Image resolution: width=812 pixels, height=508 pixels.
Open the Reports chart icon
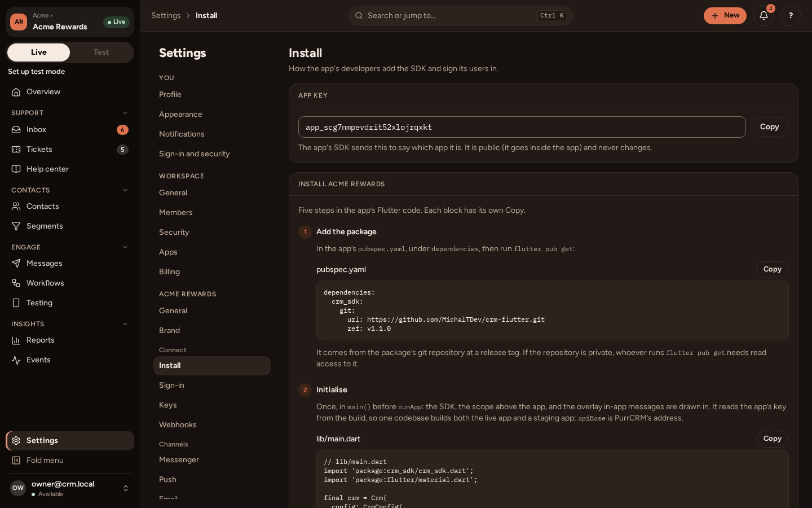pos(16,340)
